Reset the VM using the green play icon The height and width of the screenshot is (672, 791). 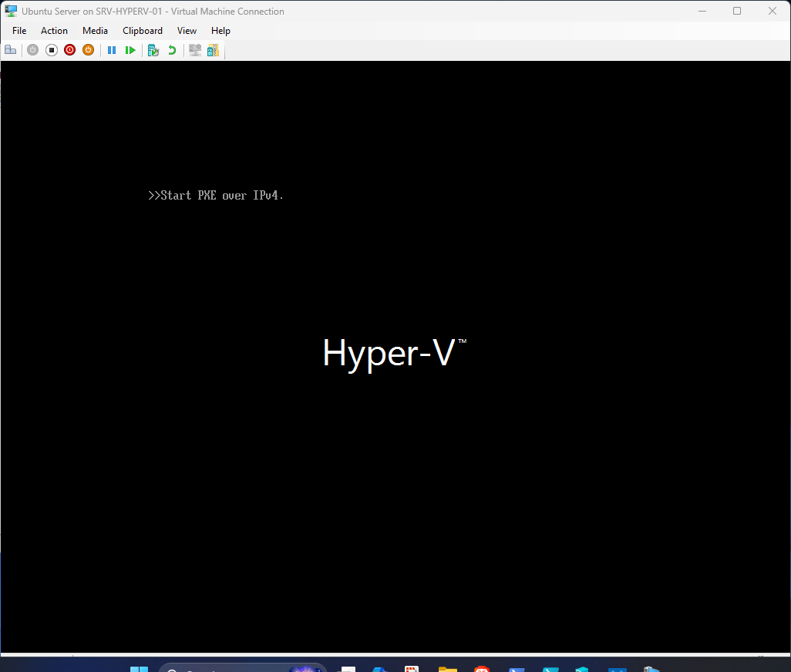(x=130, y=50)
